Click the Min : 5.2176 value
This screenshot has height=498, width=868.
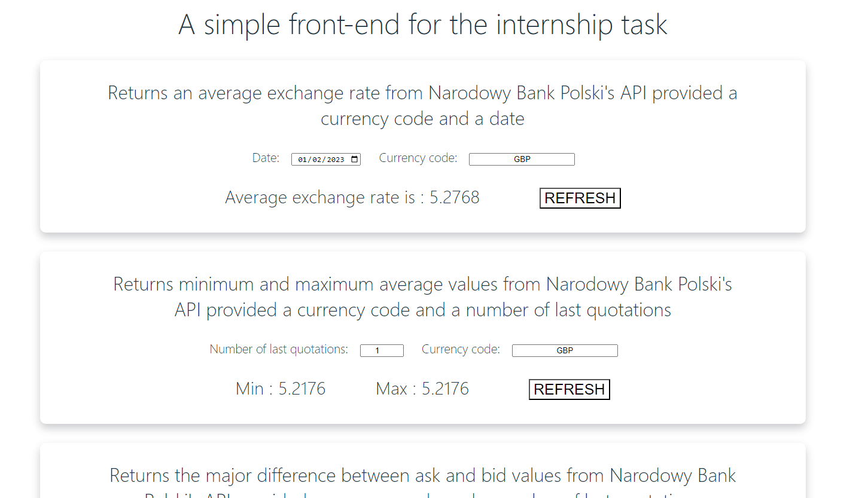281,389
